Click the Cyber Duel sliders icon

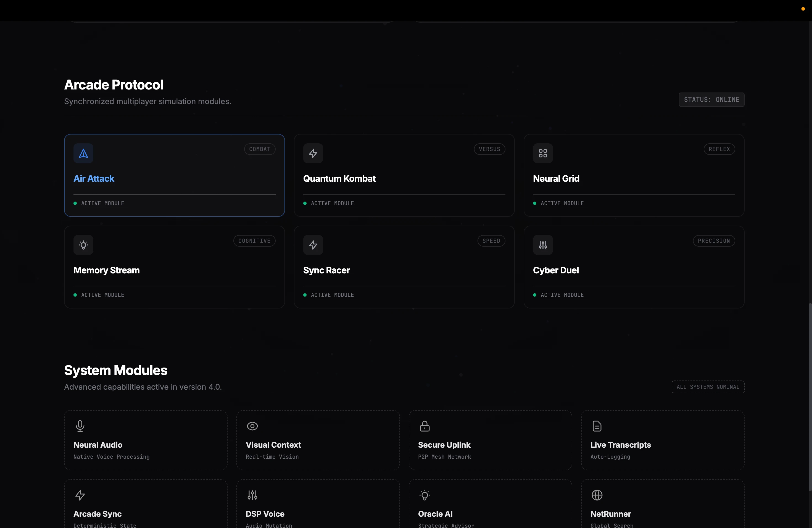point(542,245)
